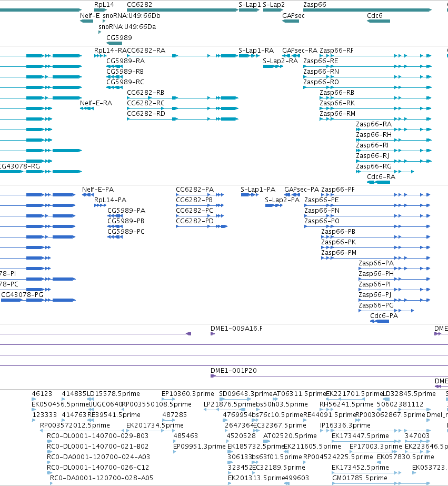Select RC0-DL0001-140700-029-B03 entry

[x=97, y=436]
